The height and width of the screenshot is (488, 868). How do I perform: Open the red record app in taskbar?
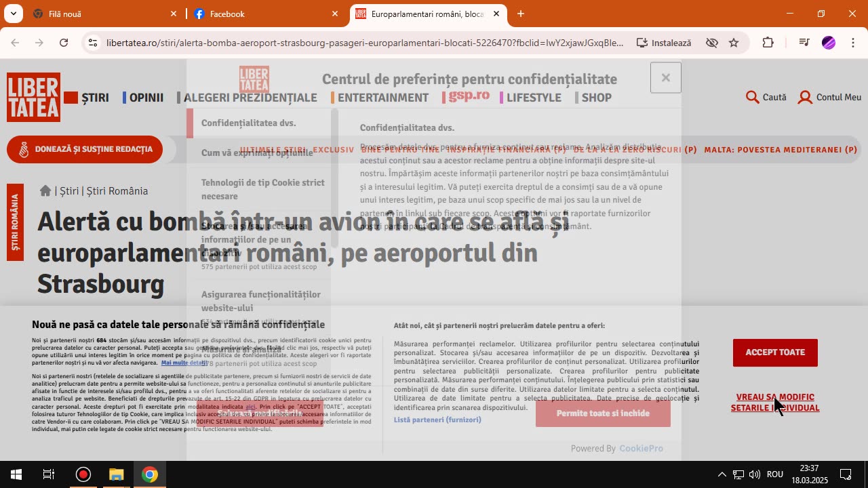pyautogui.click(x=83, y=474)
